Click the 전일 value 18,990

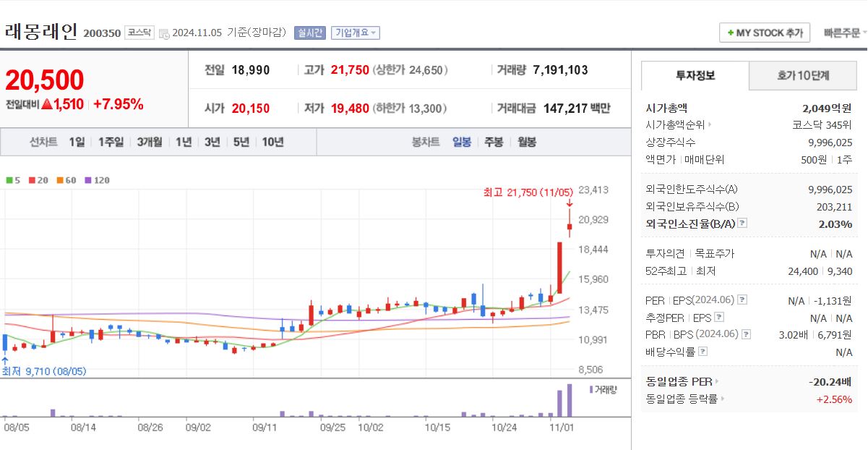click(251, 70)
